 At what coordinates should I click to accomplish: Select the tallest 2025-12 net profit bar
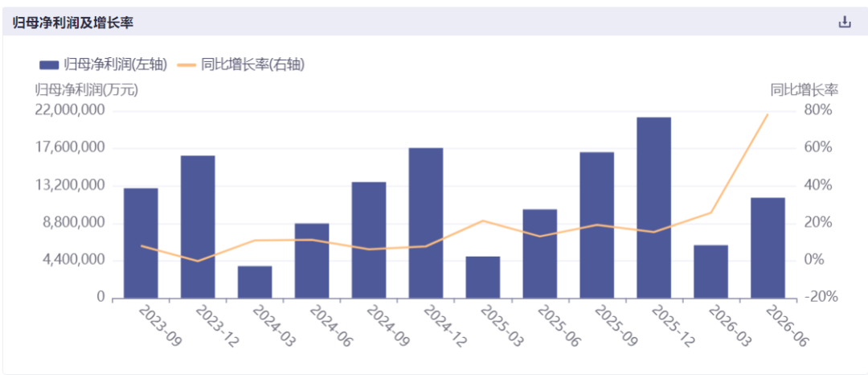pyautogui.click(x=653, y=208)
